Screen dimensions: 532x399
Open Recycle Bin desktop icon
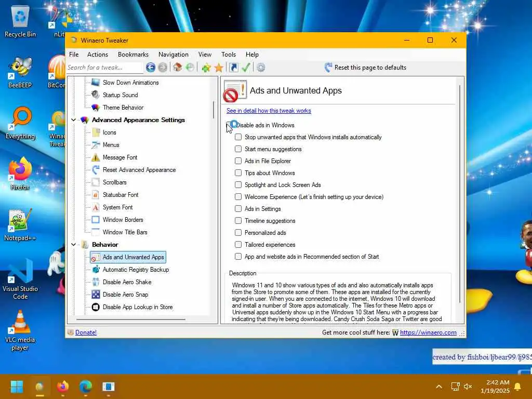tap(20, 21)
